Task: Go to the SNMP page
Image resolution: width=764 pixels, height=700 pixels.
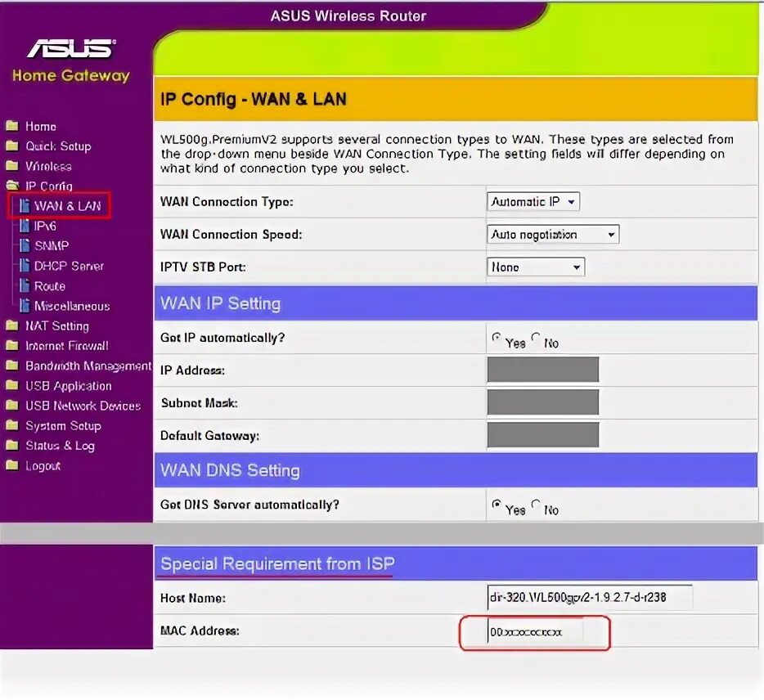Action: click(52, 246)
